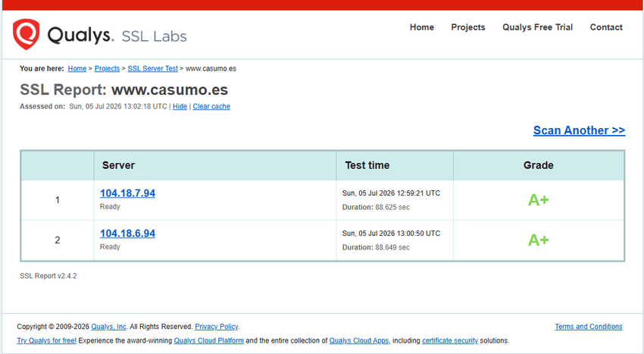
Task: Open Qualys Free Trial menu item
Action: (x=537, y=27)
